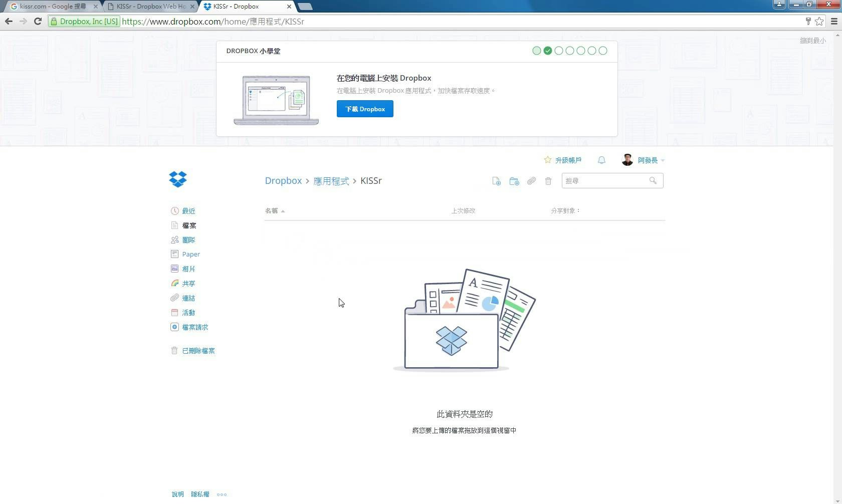Image resolution: width=842 pixels, height=504 pixels.
Task: Open the 共享 (Sharing) section
Action: coord(188,284)
